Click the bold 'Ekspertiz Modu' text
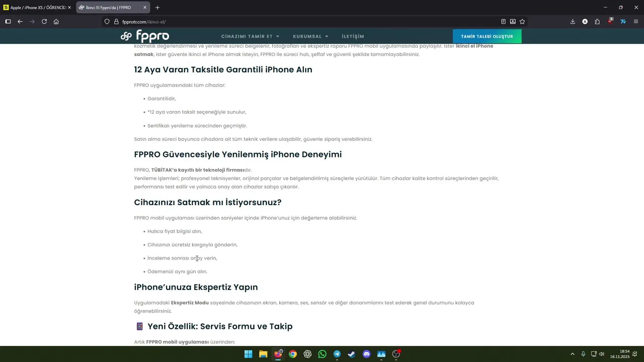The height and width of the screenshot is (362, 644). [x=190, y=303]
